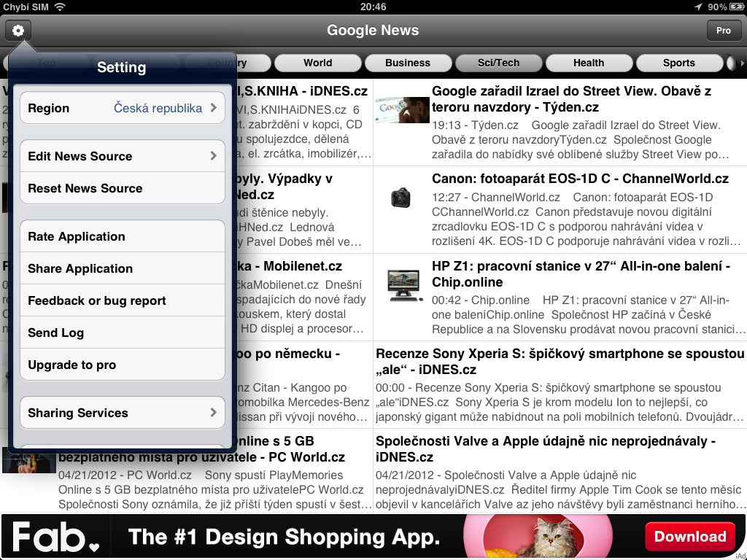Show more category tabs arrow
Screen dimensions: 747x560
pos(741,63)
